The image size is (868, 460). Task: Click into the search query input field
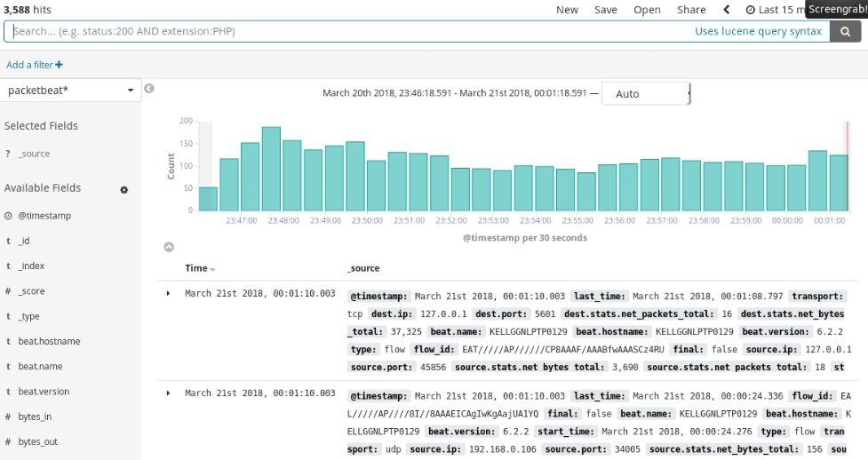click(346, 31)
